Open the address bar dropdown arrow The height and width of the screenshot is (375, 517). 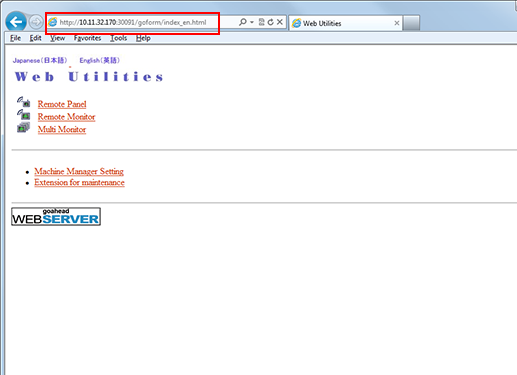coord(252,22)
